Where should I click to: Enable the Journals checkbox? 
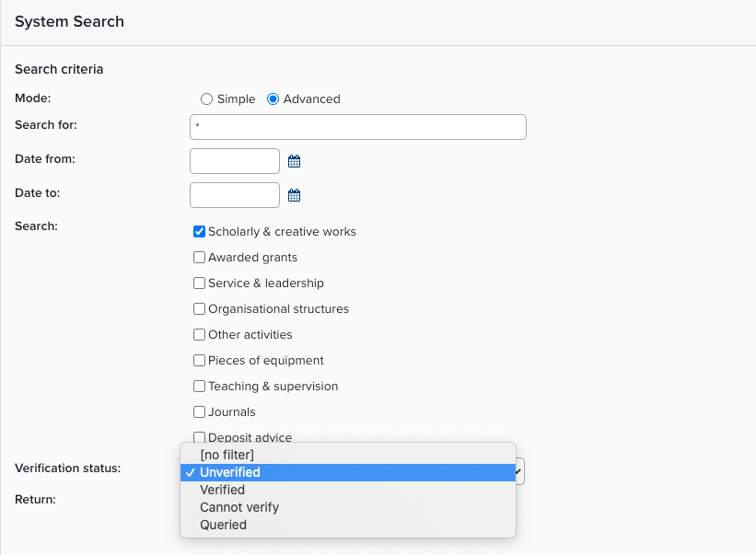199,412
